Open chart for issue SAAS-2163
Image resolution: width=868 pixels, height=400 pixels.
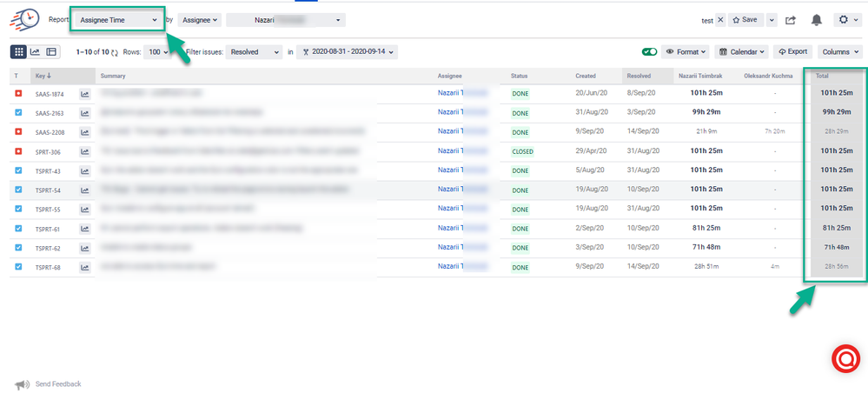coord(84,113)
